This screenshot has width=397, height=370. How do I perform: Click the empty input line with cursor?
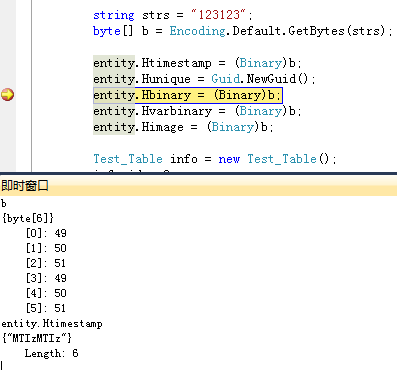coord(198,365)
